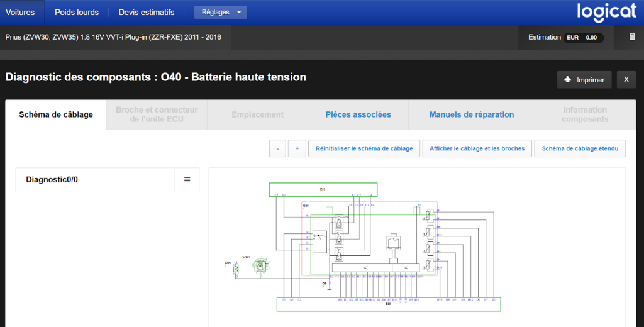Click the M185 motor symbol in diagram
This screenshot has height=327, width=644.
coord(260,266)
